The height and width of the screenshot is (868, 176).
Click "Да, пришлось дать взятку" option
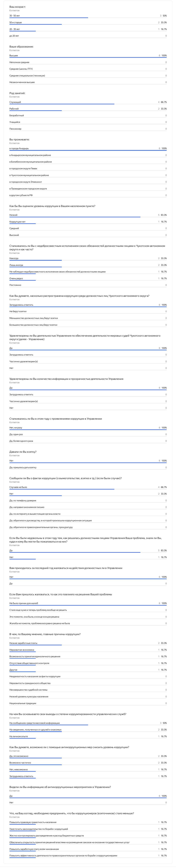(23, 467)
